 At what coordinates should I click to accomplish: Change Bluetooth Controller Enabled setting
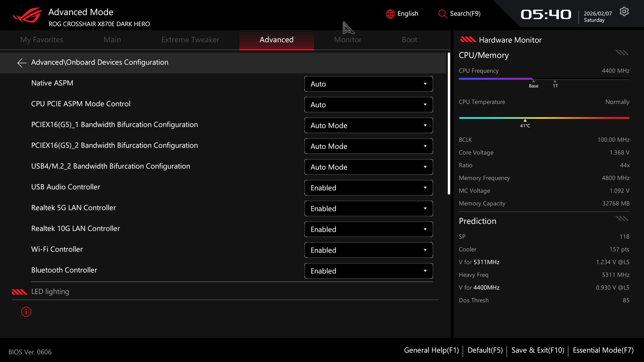click(x=368, y=271)
